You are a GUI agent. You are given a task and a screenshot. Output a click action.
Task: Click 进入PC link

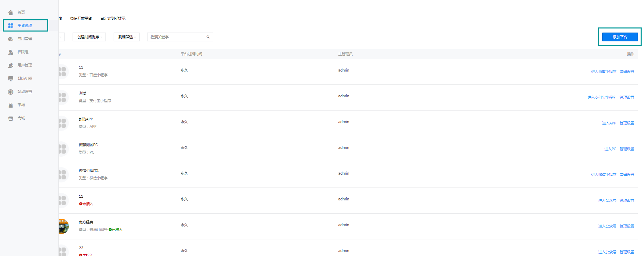610,149
